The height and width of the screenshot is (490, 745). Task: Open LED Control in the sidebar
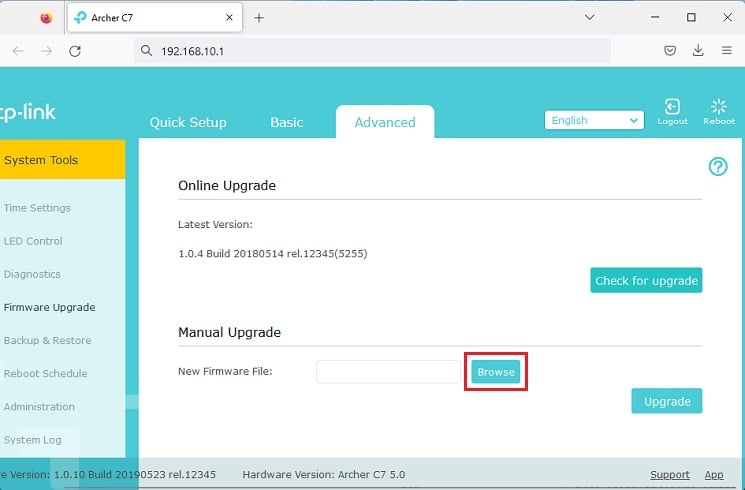[33, 241]
